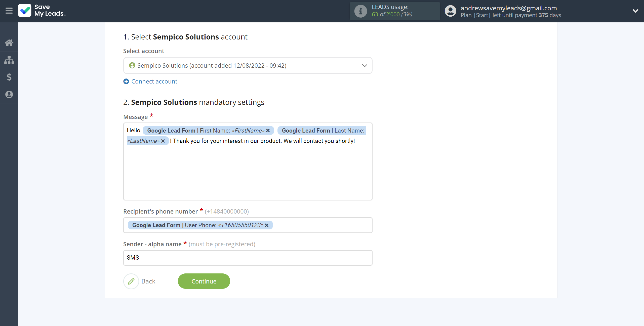The height and width of the screenshot is (326, 644).
Task: Click the andrewsavemyleads@gmail.com account email
Action: 509,8
